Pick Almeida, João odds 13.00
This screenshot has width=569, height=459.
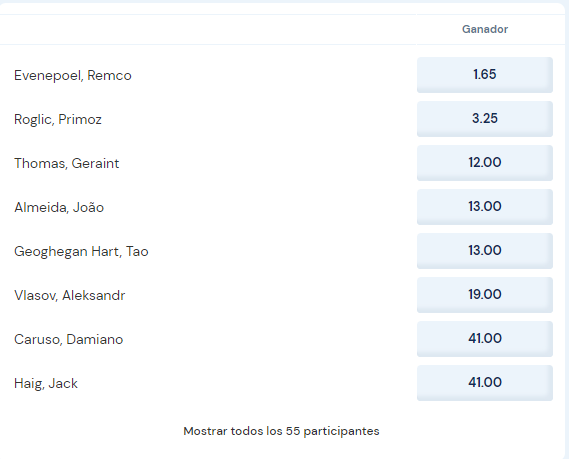coord(485,207)
